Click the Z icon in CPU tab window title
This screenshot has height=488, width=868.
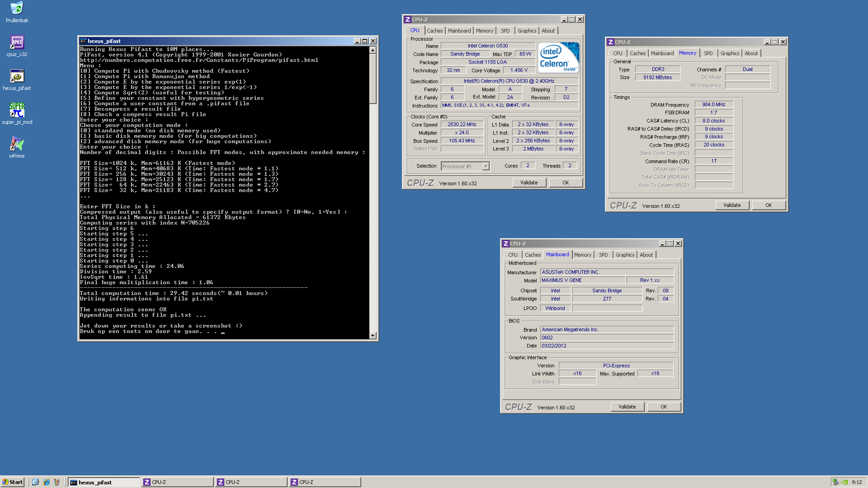407,19
